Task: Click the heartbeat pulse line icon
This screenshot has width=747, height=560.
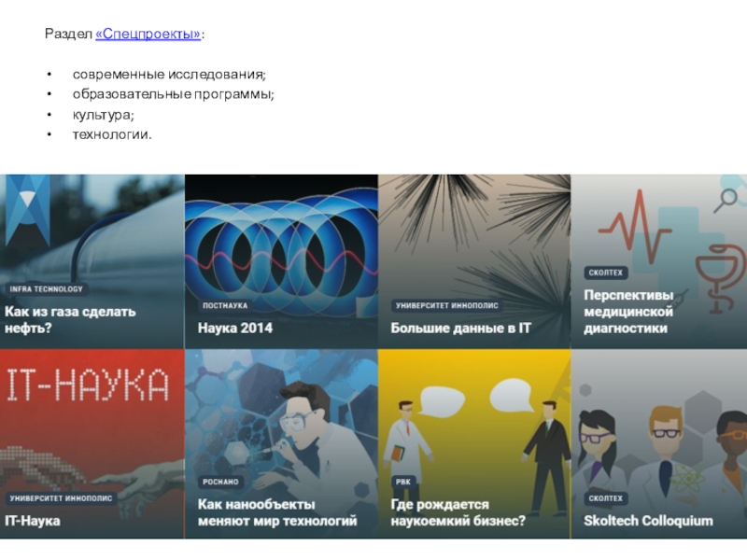Action: pyautogui.click(x=634, y=226)
